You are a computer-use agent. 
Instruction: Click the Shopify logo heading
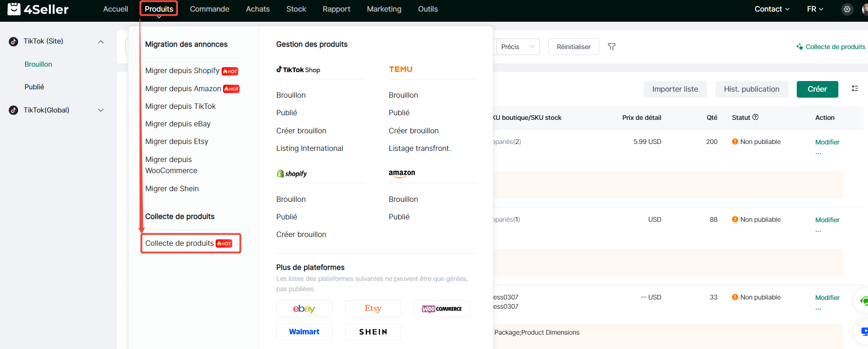291,174
